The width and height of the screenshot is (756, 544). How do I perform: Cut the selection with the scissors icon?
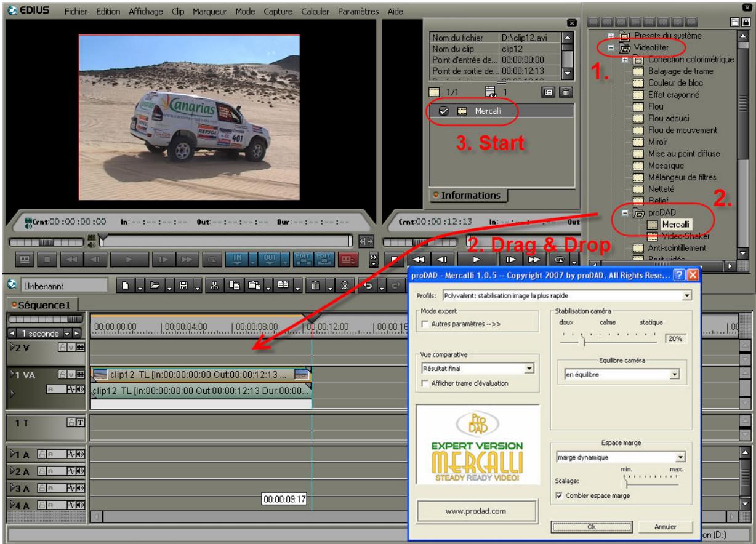point(215,285)
